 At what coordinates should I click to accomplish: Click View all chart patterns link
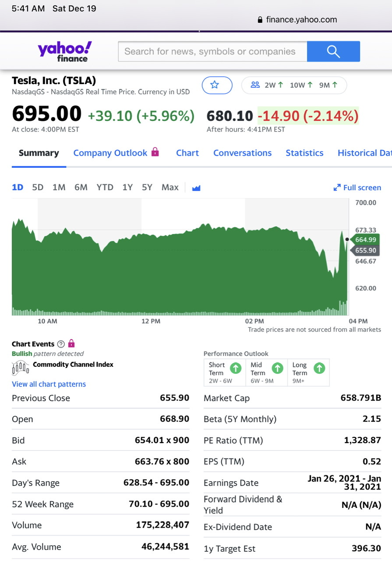coord(49,384)
